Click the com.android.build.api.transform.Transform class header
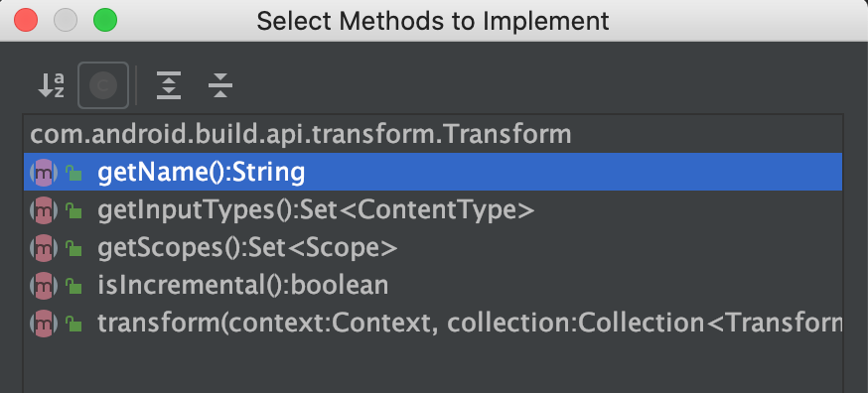 click(x=301, y=135)
